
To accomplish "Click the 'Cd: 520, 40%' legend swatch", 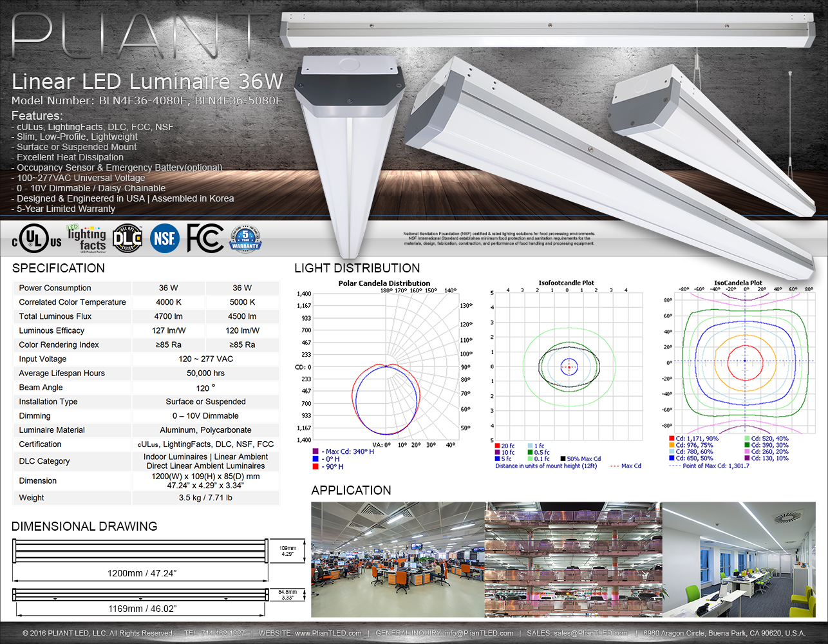I will (747, 439).
